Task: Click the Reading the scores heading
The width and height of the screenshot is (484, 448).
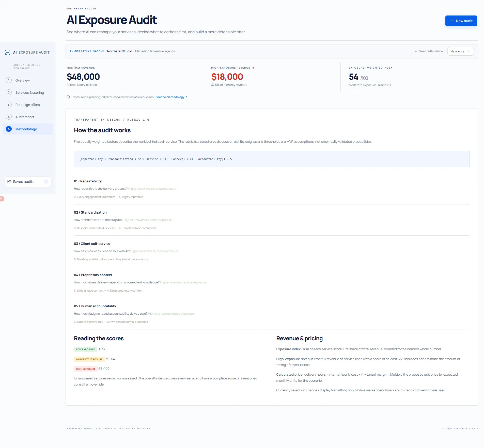Action: pyautogui.click(x=99, y=339)
